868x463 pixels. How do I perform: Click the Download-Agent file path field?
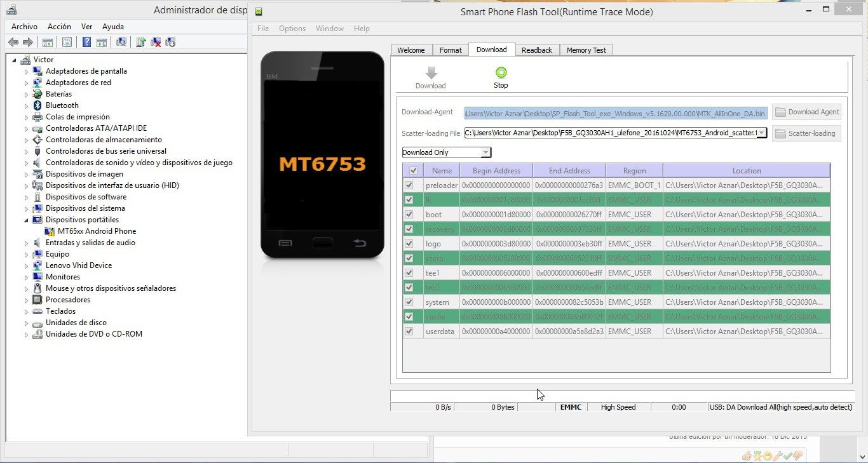pos(616,113)
